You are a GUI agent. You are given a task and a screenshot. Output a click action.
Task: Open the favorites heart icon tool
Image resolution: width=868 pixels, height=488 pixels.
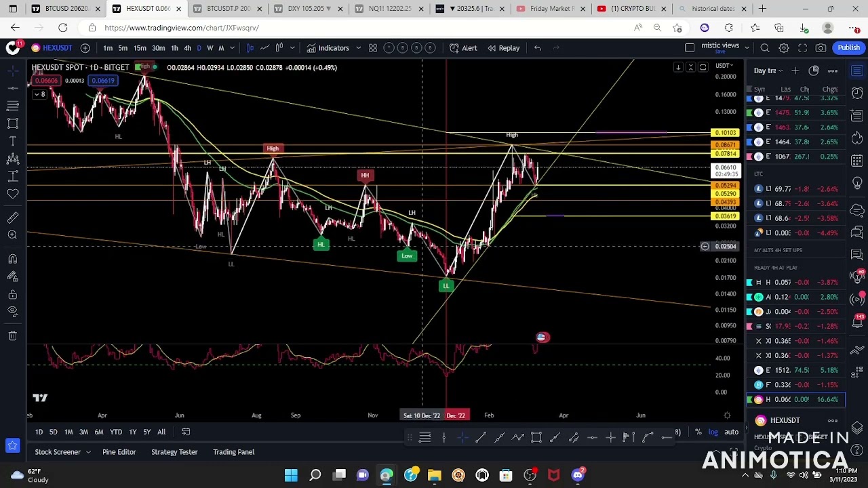(x=13, y=194)
